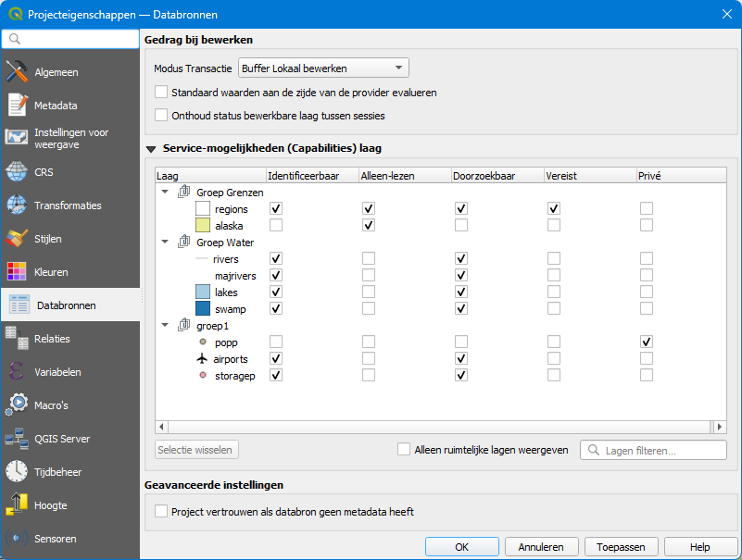The image size is (742, 560).
Task: Collapse Service-mogelijkheden (Capabilities) laag section
Action: (151, 149)
